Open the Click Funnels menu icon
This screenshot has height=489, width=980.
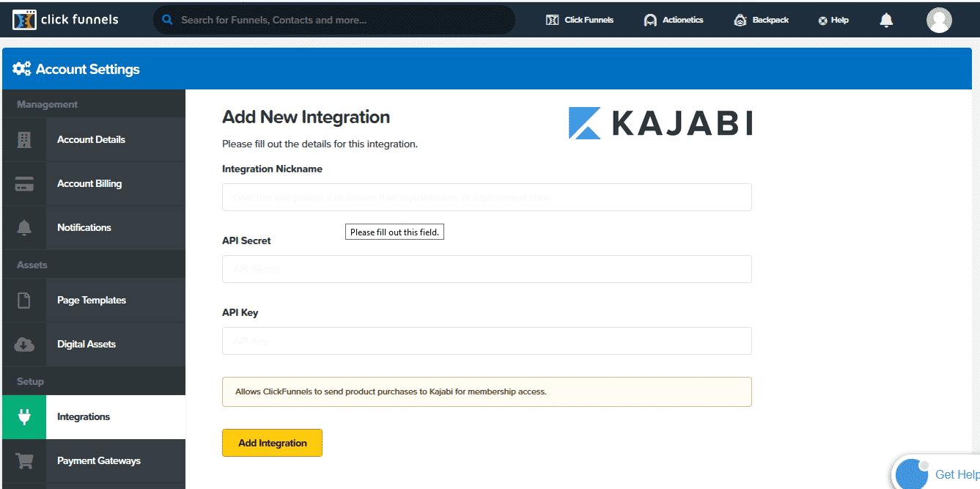pyautogui.click(x=553, y=20)
